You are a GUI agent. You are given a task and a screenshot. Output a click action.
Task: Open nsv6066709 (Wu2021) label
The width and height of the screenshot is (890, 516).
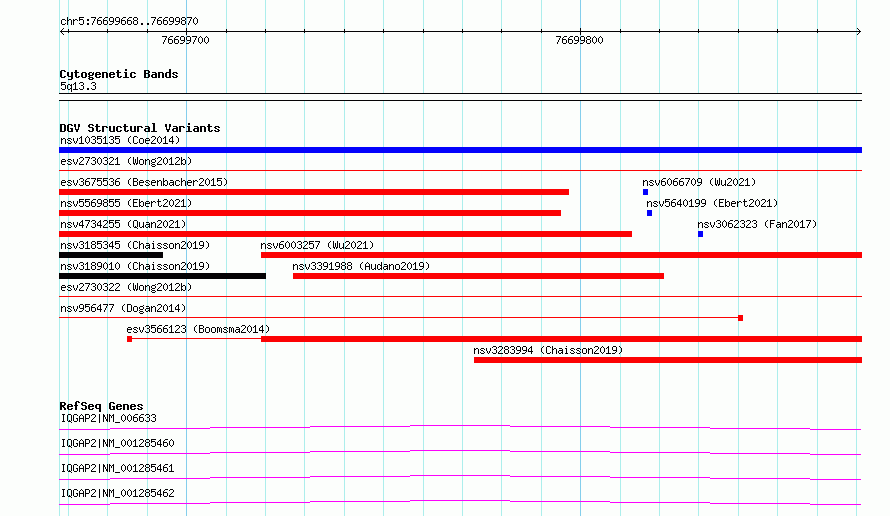pos(699,182)
